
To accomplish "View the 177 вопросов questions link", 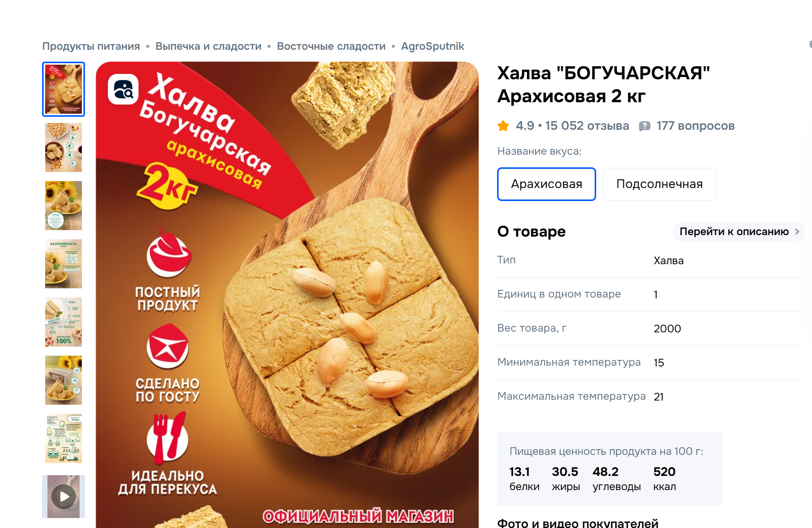I will click(x=695, y=126).
